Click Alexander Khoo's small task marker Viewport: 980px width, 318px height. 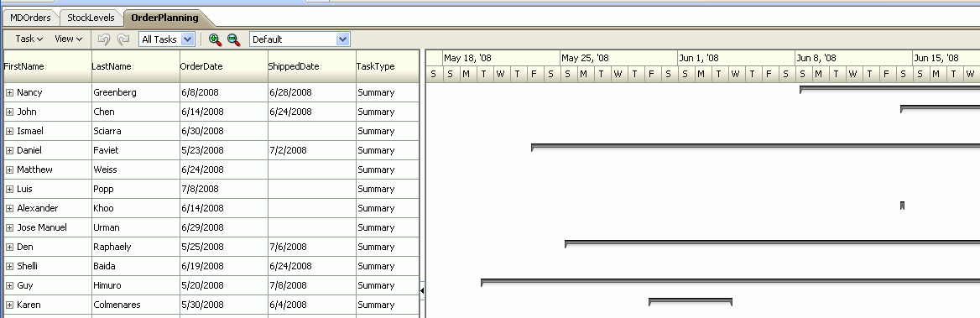(x=902, y=206)
